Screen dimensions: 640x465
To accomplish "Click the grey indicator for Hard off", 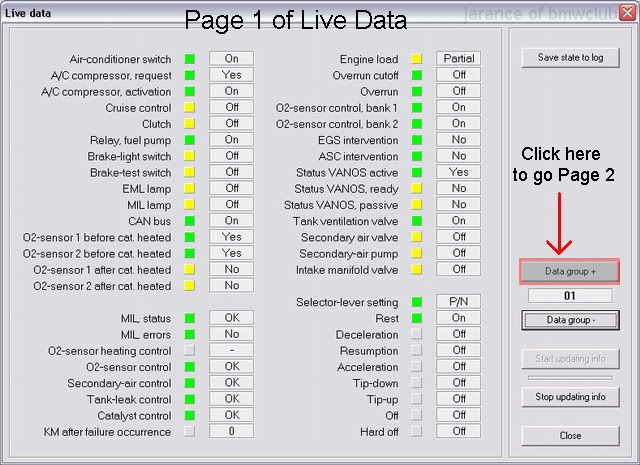I will coord(416,431).
